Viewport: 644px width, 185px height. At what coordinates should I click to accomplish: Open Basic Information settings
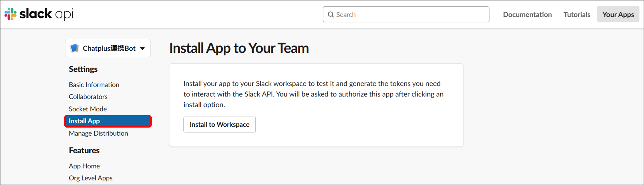point(94,85)
